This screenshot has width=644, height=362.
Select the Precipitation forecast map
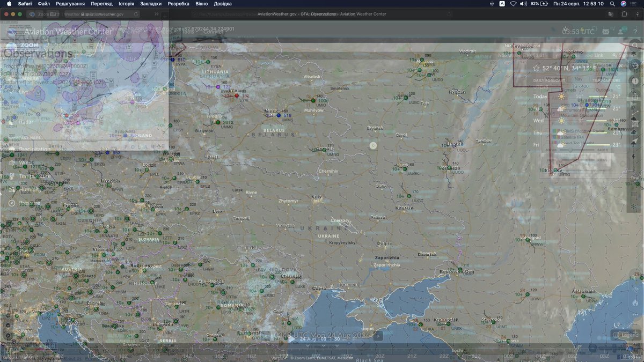click(x=29, y=149)
